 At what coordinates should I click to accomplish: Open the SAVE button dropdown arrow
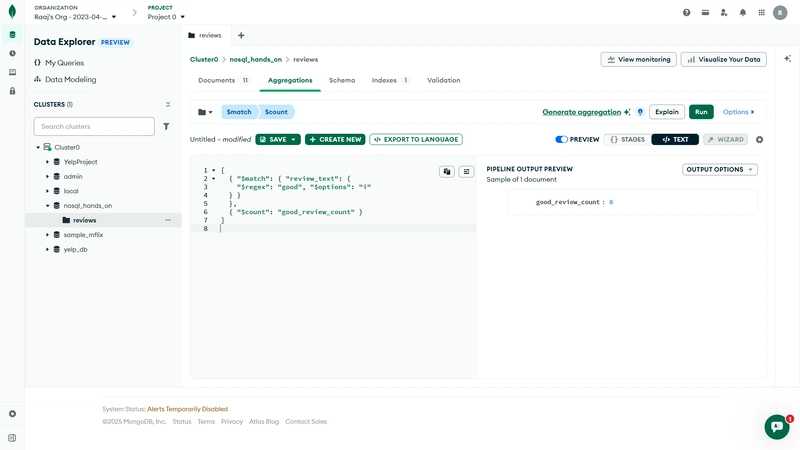coord(293,139)
